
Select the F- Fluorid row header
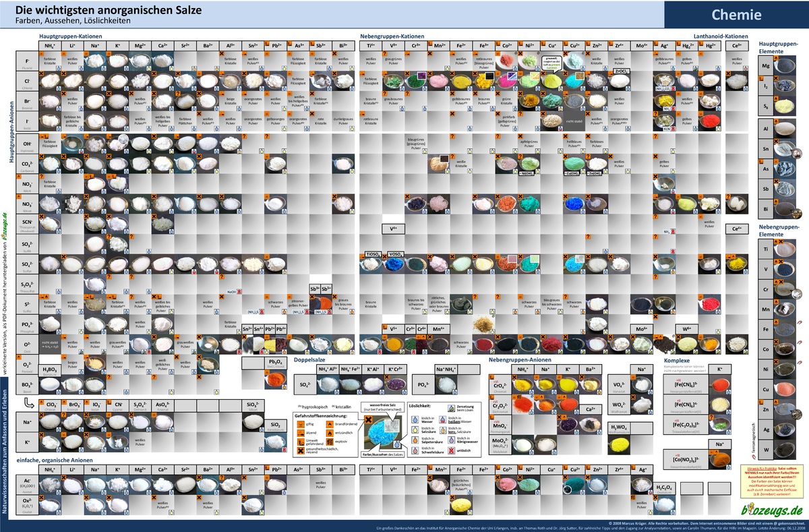27,62
